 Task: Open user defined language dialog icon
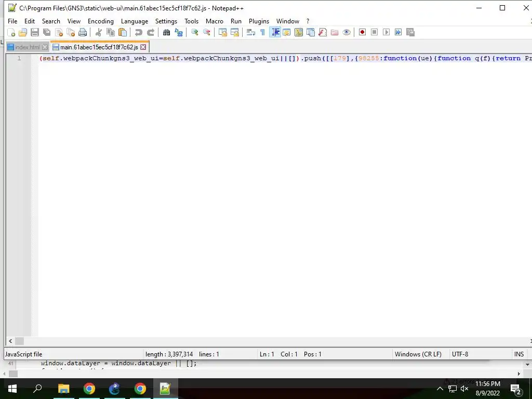(287, 32)
